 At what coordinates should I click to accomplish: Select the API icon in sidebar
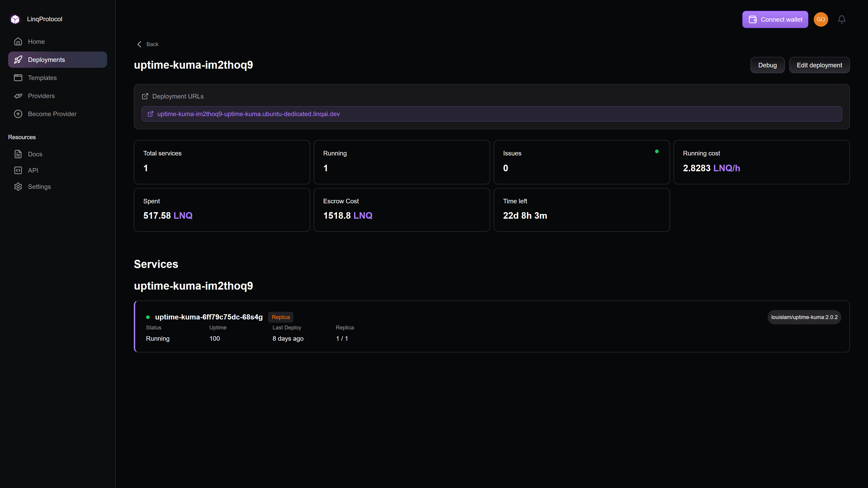pyautogui.click(x=18, y=170)
